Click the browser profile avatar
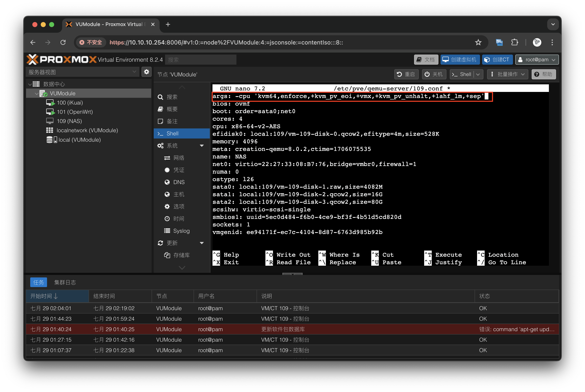 537,43
